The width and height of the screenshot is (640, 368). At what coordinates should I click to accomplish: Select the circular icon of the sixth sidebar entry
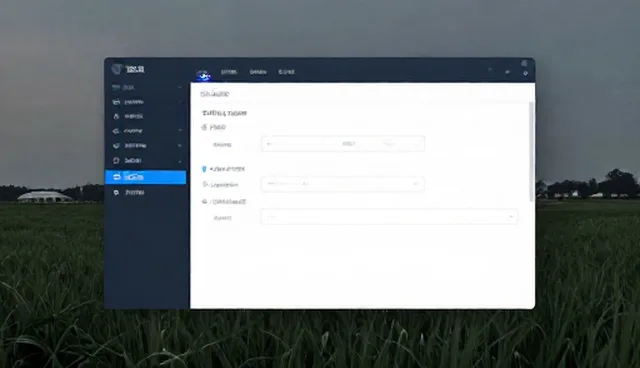[x=116, y=160]
